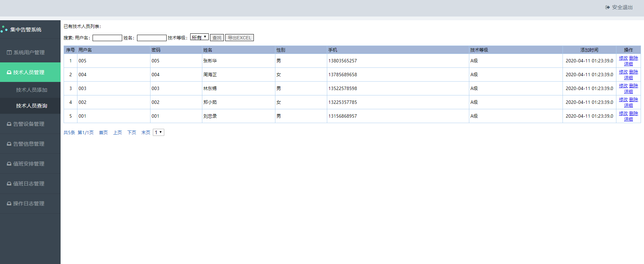Click the 值班安排管理 inbox icon

9,164
